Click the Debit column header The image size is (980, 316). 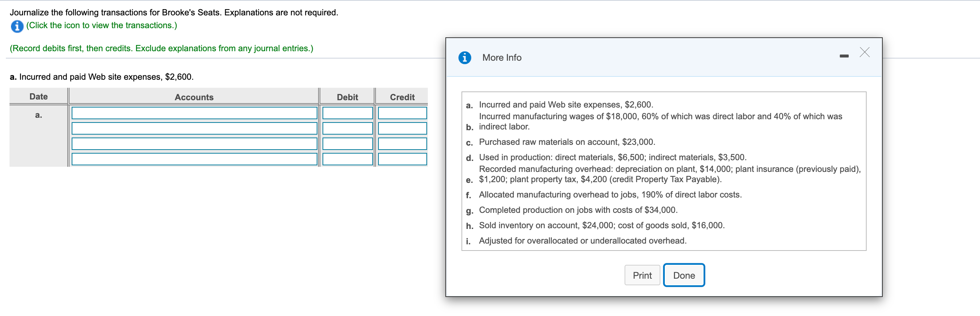[347, 97]
